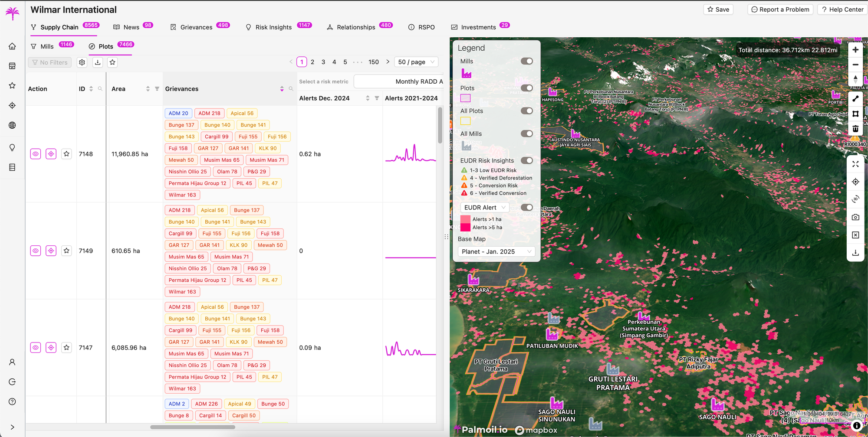Image resolution: width=868 pixels, height=437 pixels.
Task: Open the 50 / page dropdown
Action: pos(416,62)
